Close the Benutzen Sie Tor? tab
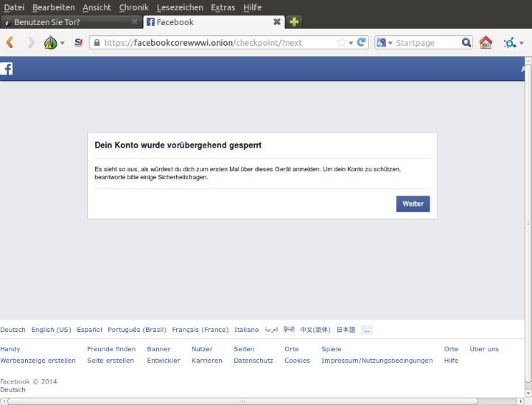 pyautogui.click(x=135, y=21)
